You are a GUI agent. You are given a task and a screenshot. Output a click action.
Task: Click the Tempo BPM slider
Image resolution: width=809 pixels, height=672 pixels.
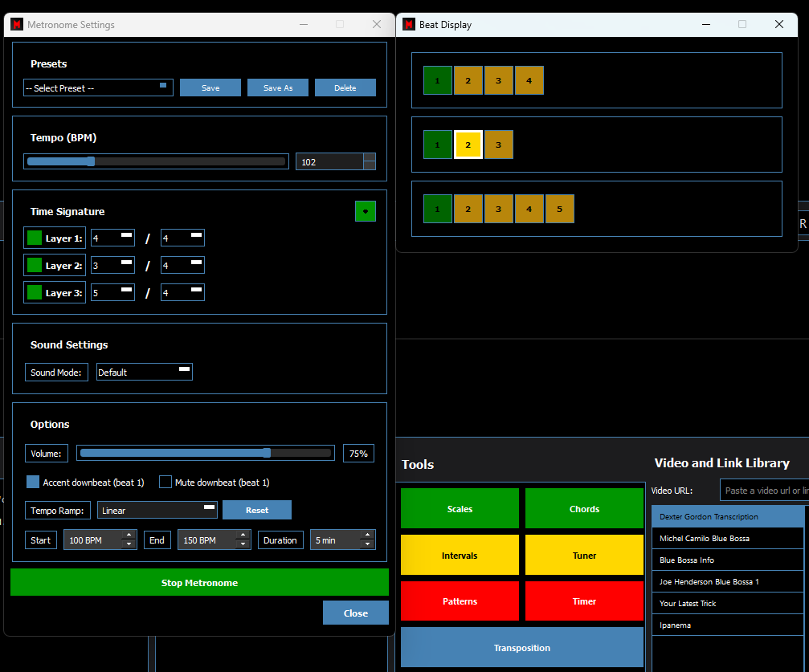coord(155,161)
